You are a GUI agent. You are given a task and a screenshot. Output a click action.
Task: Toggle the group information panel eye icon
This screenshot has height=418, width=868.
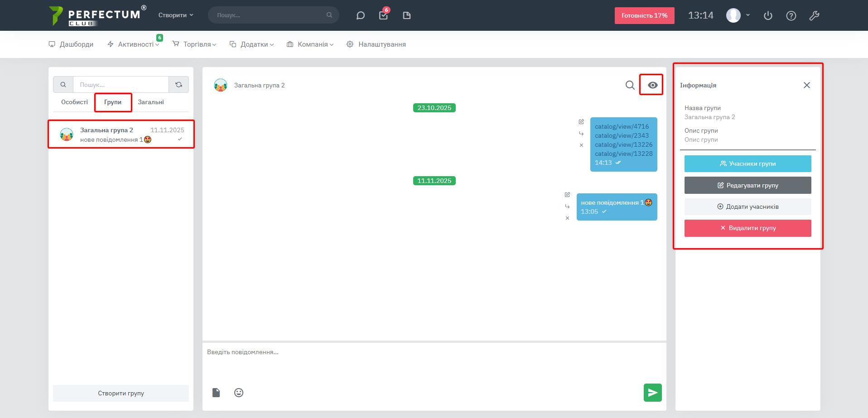tap(652, 85)
